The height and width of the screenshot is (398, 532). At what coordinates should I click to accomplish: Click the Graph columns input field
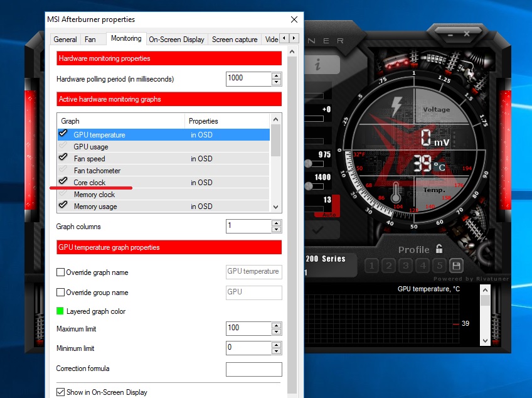coord(249,226)
